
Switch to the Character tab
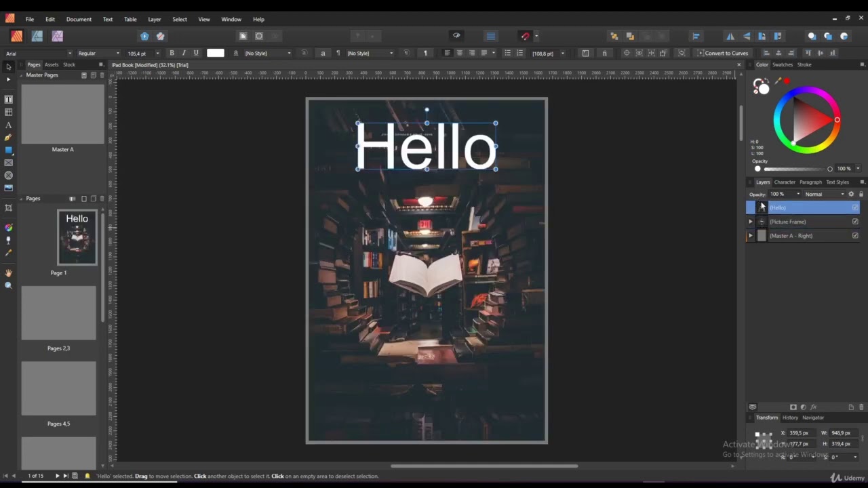[785, 182]
